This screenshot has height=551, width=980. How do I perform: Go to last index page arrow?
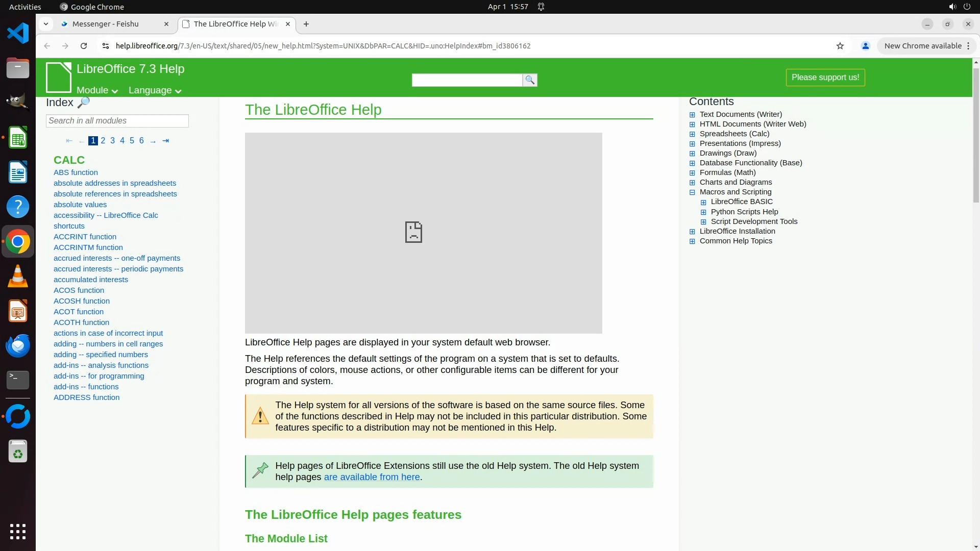(x=165, y=141)
